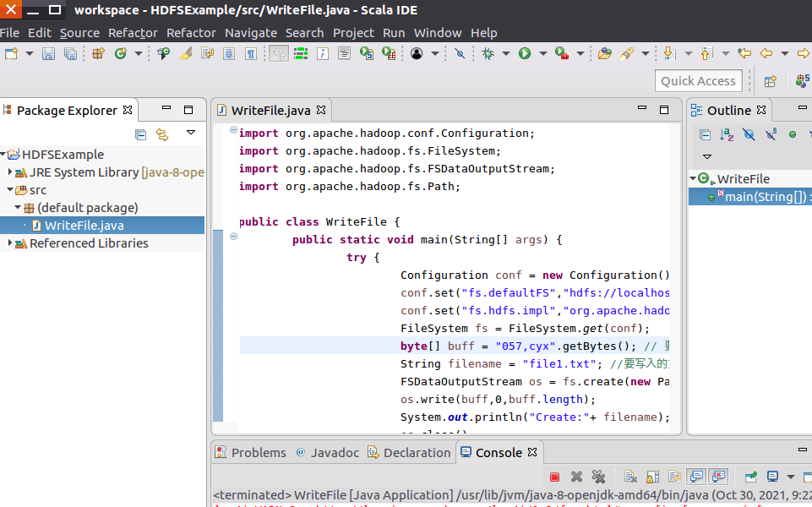Click Remove Launch X icon in Console
This screenshot has height=507, width=812.
[576, 477]
